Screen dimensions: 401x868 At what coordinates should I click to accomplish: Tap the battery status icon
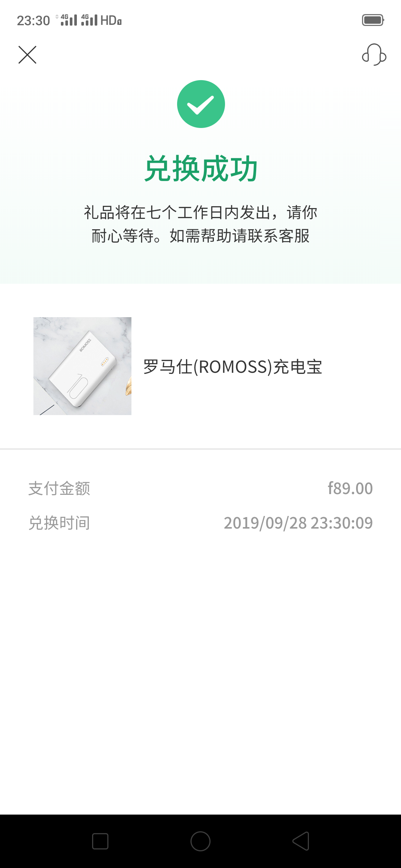coord(373,20)
